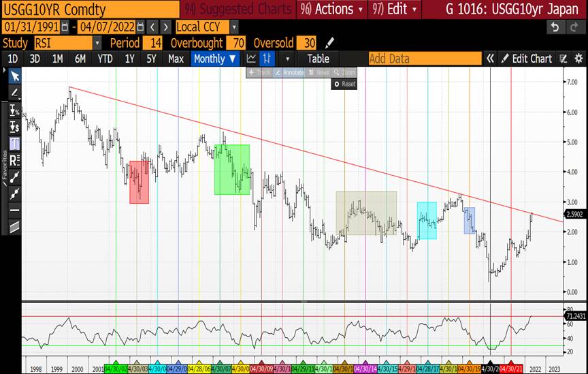Toggle the Annotate option

click(x=289, y=72)
